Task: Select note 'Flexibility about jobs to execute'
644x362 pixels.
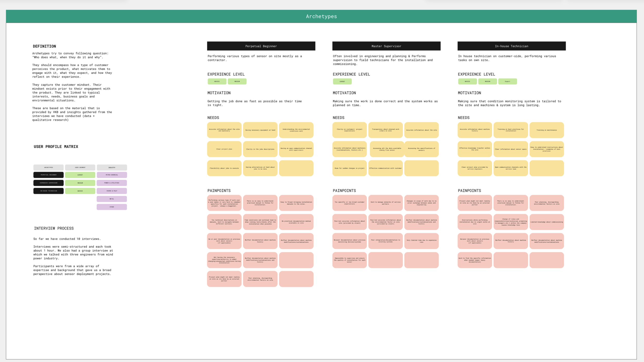Action: coord(224,168)
